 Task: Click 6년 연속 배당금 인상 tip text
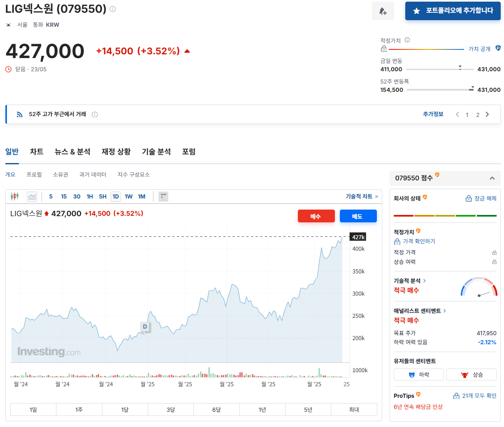click(x=418, y=407)
